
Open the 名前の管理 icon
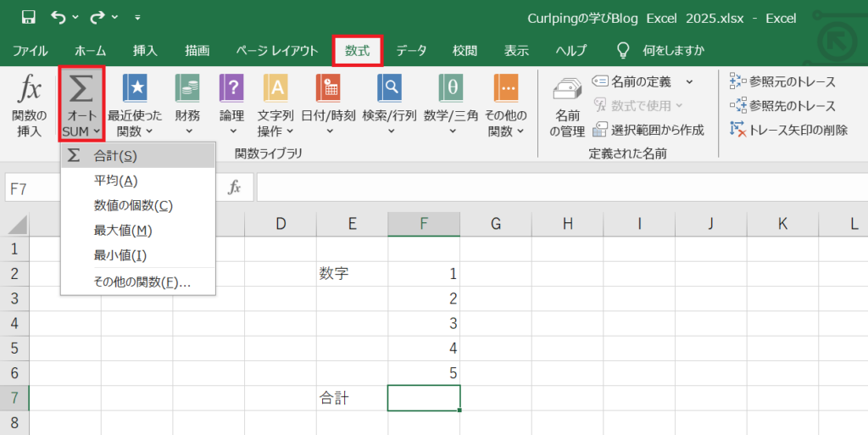coord(567,90)
